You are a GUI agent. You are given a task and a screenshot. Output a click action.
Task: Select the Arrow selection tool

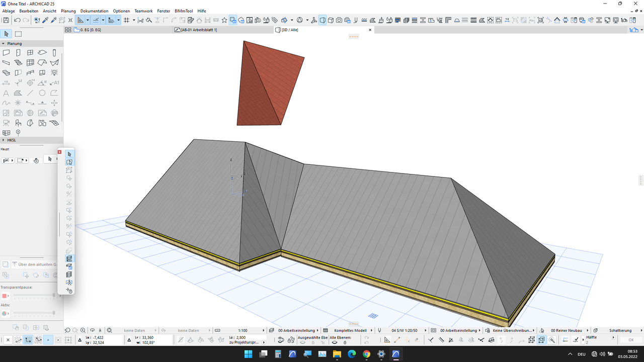6,33
